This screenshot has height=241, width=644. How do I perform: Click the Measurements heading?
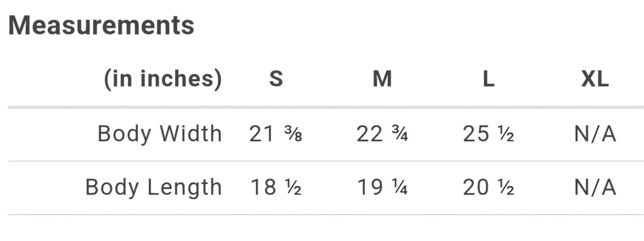(x=101, y=25)
